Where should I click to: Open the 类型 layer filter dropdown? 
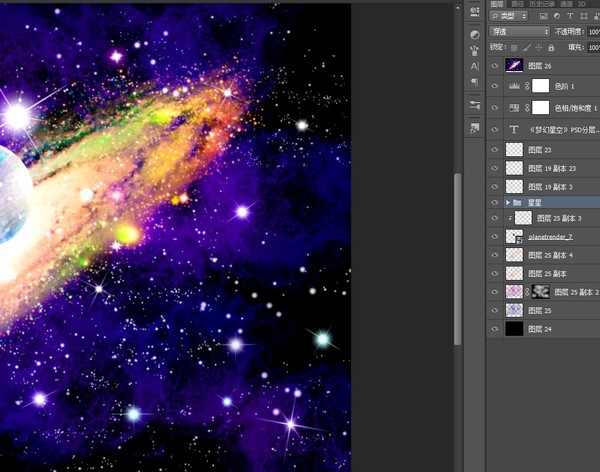point(508,16)
